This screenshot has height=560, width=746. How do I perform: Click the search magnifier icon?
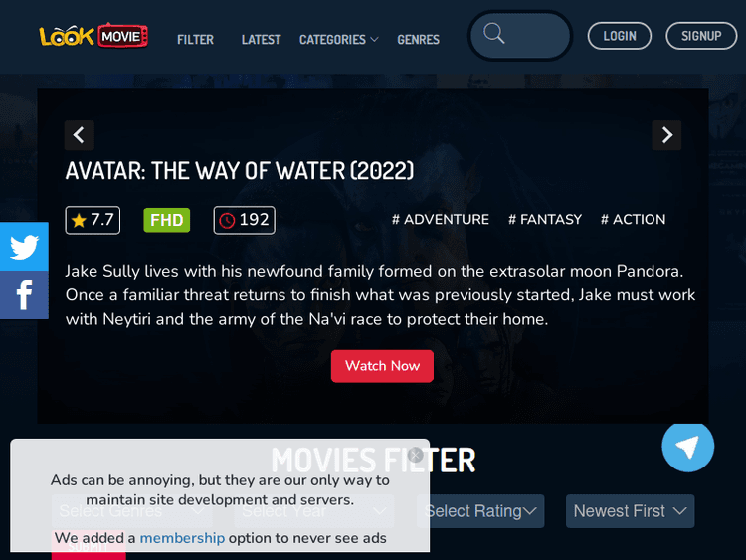[493, 34]
